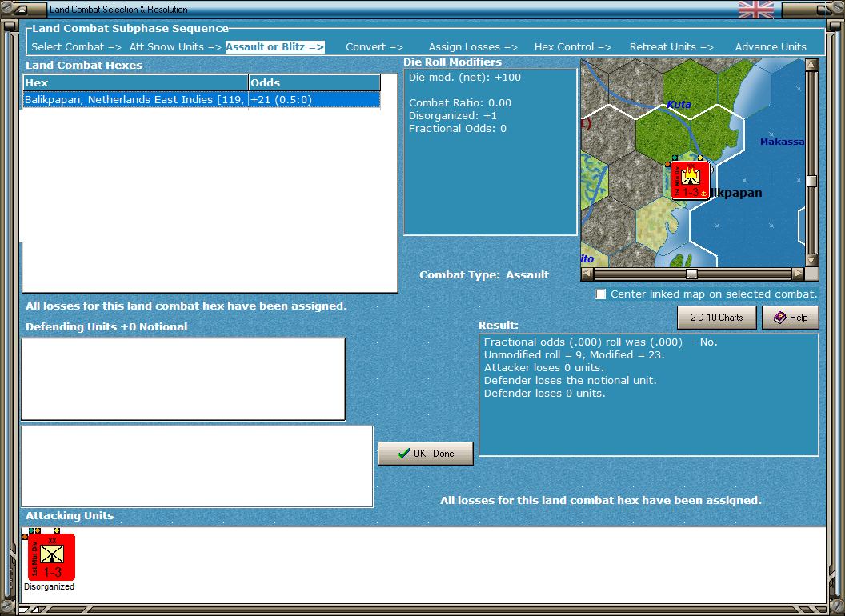Click the map's horizontal scrollbar right arrow

[x=798, y=274]
